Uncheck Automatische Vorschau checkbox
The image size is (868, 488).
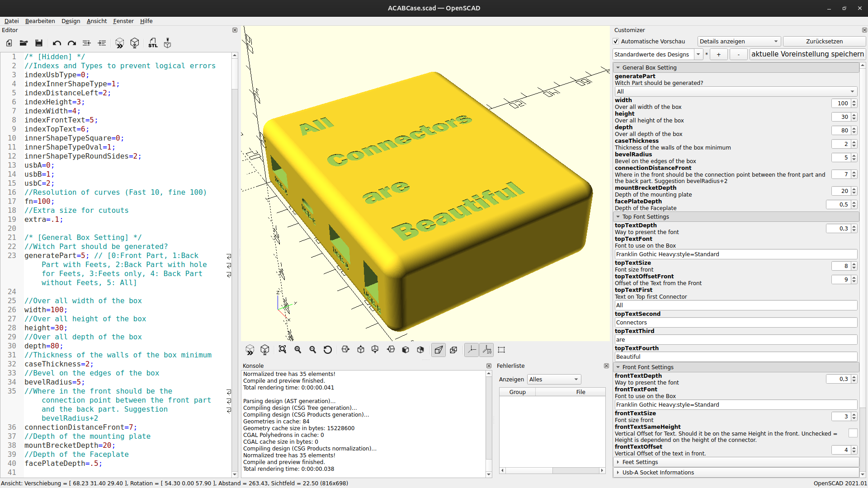616,42
